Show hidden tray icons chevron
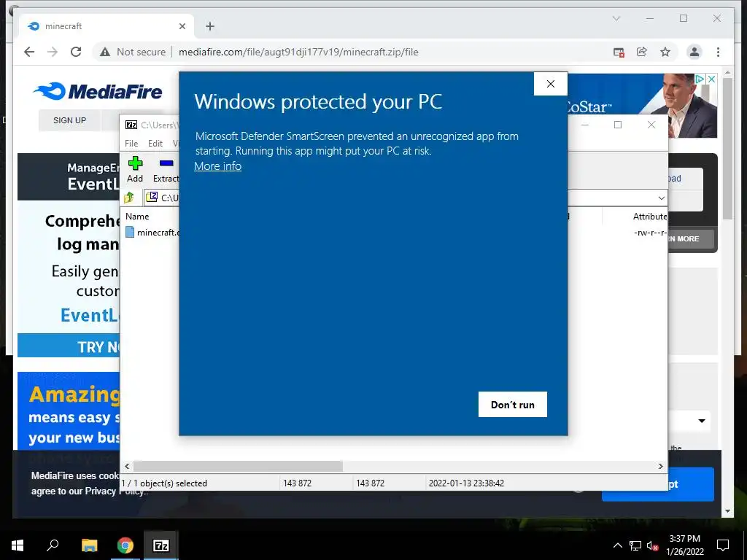The height and width of the screenshot is (560, 747). click(617, 545)
